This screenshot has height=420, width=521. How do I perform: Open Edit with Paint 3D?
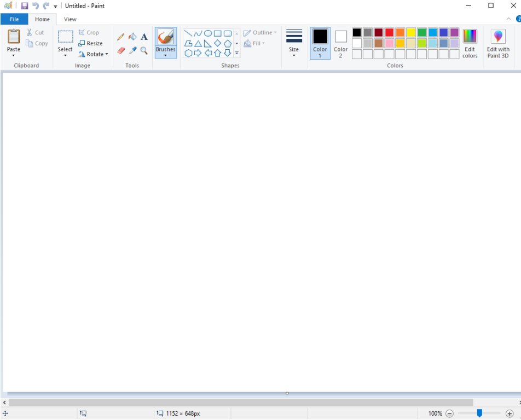coord(498,43)
